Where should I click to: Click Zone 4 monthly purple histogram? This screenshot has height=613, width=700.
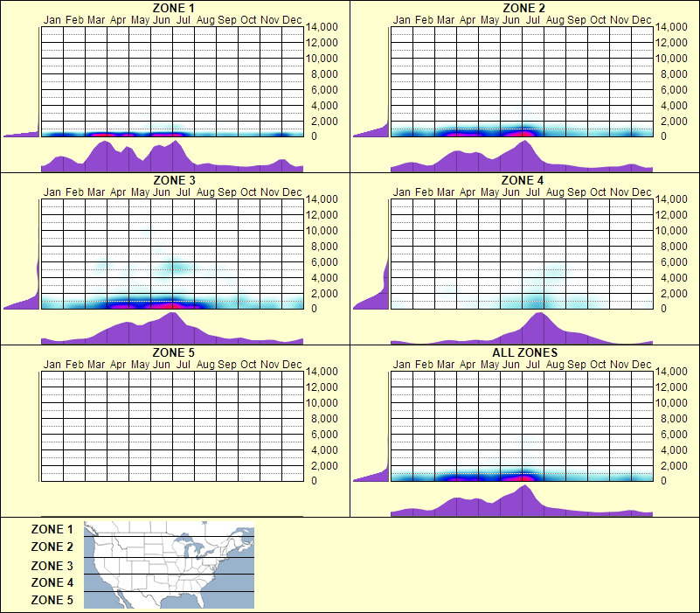pos(522,329)
